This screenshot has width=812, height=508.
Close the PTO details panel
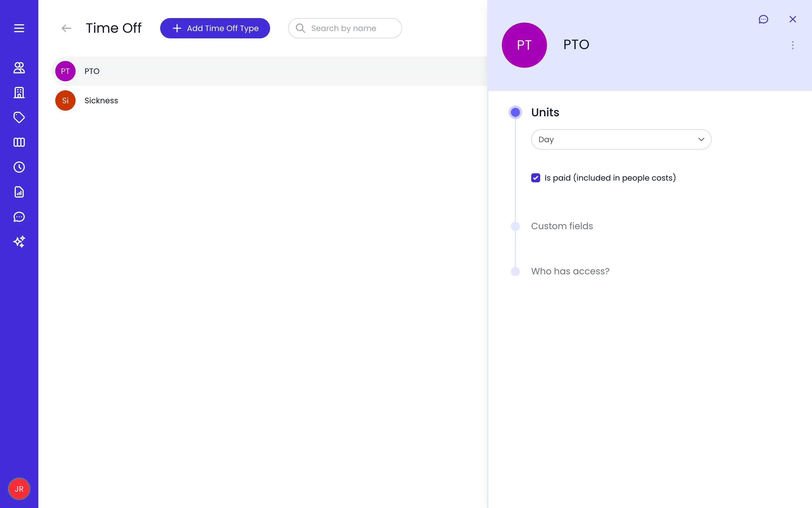point(793,19)
